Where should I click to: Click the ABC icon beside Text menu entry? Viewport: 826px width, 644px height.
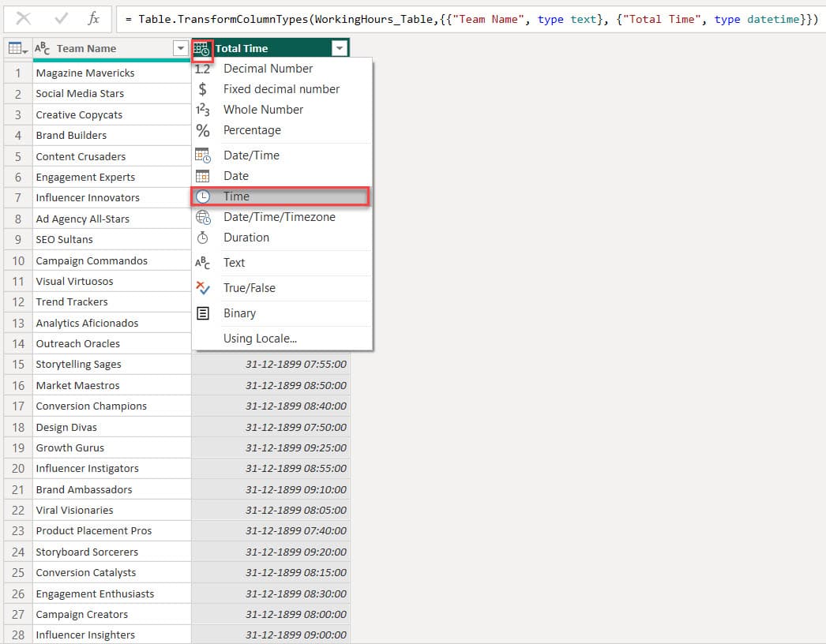pyautogui.click(x=202, y=263)
